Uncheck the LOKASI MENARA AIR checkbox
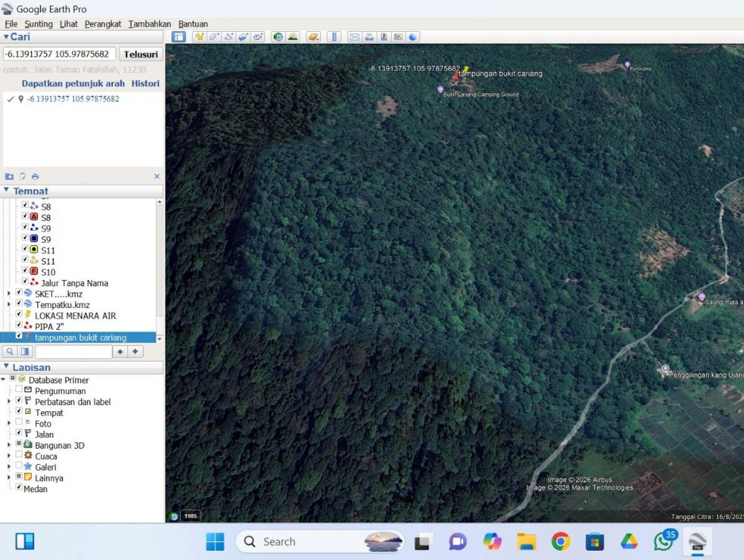The width and height of the screenshot is (744, 560). (x=19, y=314)
